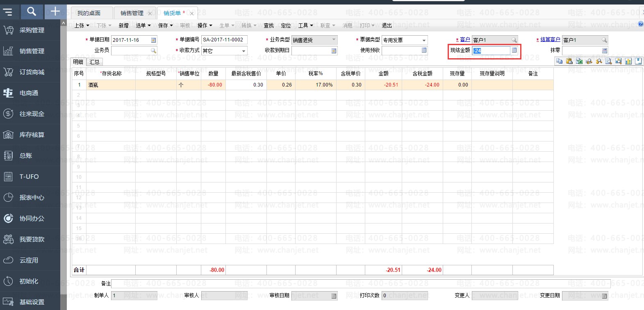Image resolution: width=644 pixels, height=310 pixels.
Task: Click the -80.00 数量 cell in row 1
Action: click(213, 85)
